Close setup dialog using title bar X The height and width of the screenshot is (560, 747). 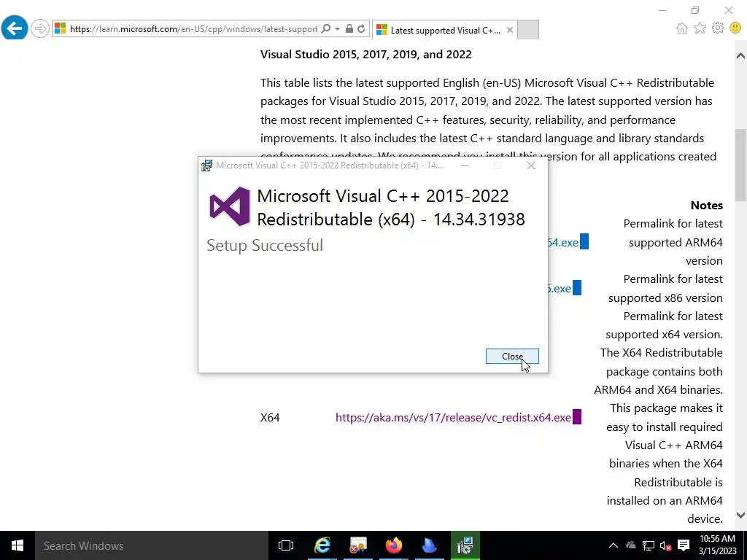[x=531, y=166]
